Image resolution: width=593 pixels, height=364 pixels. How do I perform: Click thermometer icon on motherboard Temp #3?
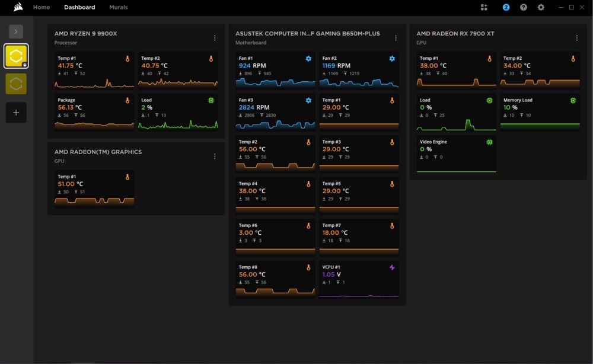pos(392,142)
